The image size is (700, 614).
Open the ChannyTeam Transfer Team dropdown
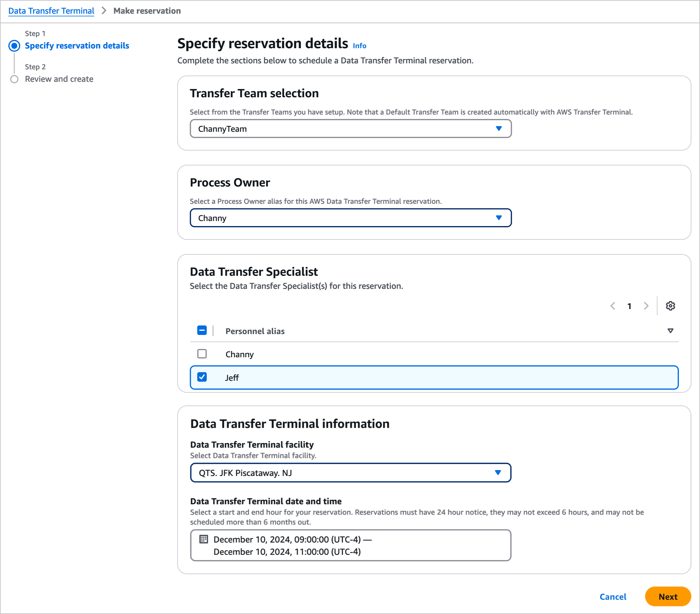[x=350, y=129]
